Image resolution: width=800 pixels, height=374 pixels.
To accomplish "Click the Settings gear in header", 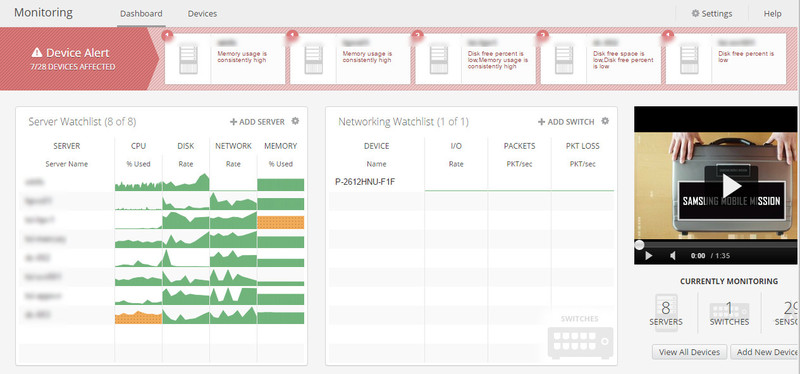I will [711, 14].
